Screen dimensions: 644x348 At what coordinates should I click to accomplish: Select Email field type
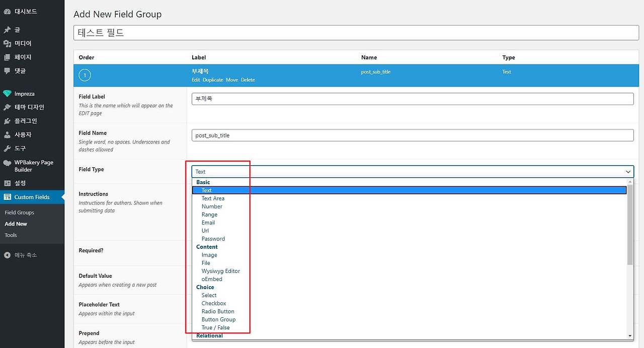click(x=410, y=223)
